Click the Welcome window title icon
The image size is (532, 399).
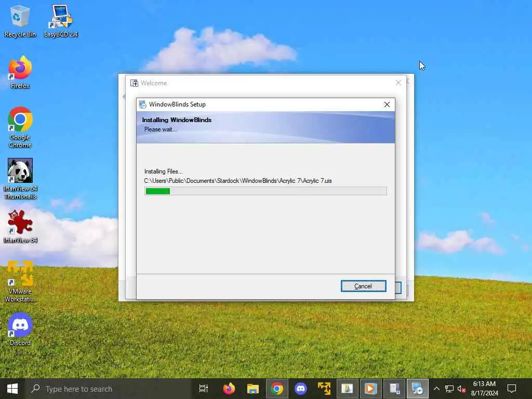pos(134,83)
